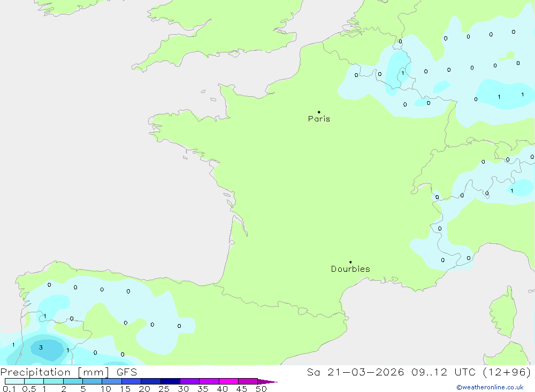
Task: Click the 3 mm value in Portugal
Action: click(41, 348)
